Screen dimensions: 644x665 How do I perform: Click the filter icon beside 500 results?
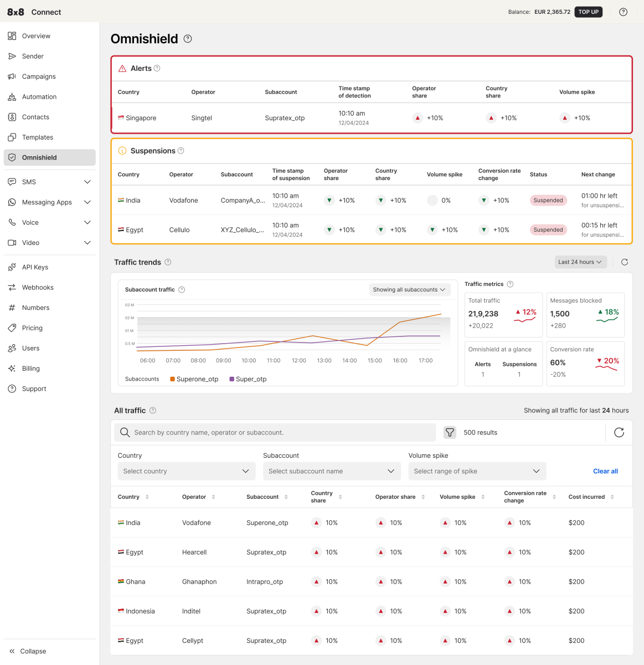[x=450, y=433]
